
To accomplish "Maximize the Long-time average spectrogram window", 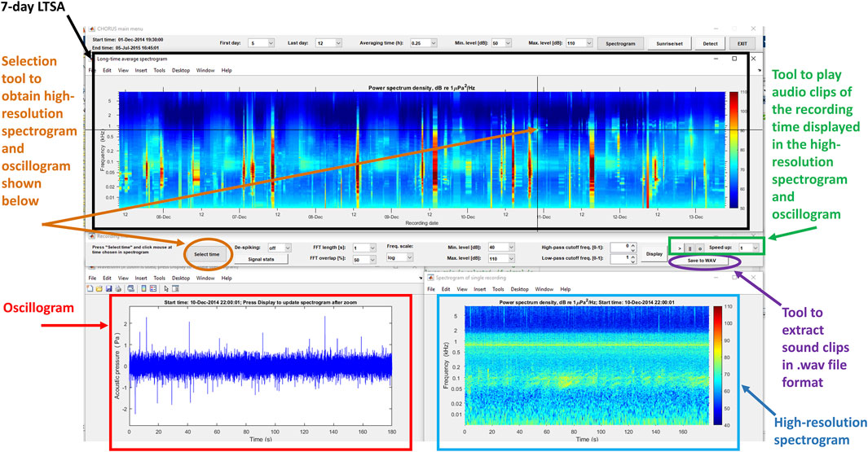I will (x=734, y=58).
